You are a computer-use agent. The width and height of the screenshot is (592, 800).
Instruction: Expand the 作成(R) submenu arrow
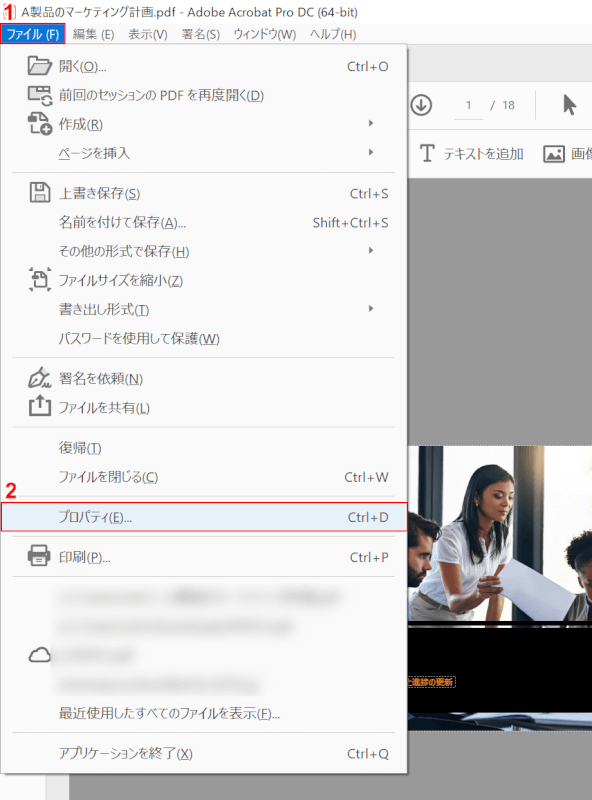pyautogui.click(x=371, y=123)
